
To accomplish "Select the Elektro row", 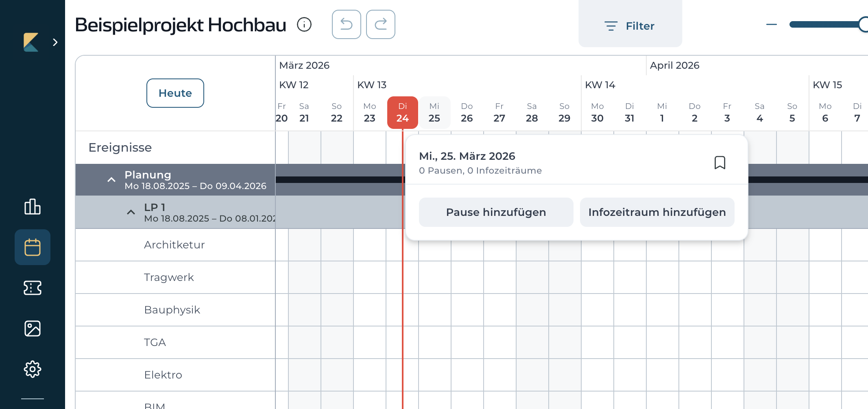I will pos(175,375).
